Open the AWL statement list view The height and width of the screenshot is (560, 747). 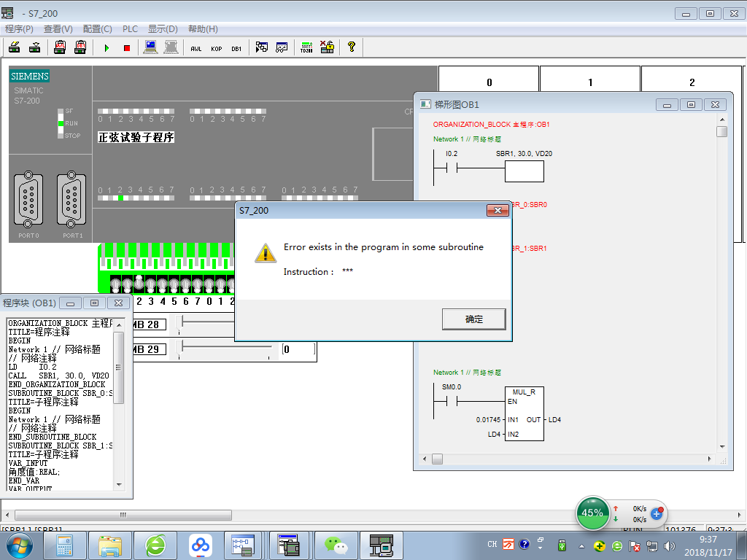point(196,48)
